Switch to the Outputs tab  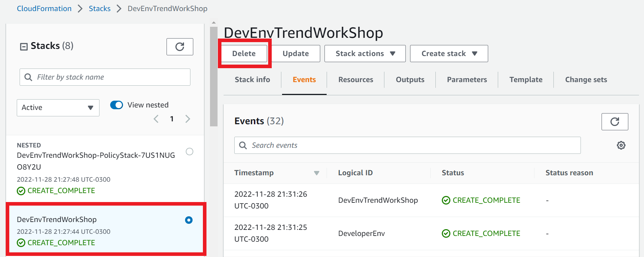[x=410, y=80]
